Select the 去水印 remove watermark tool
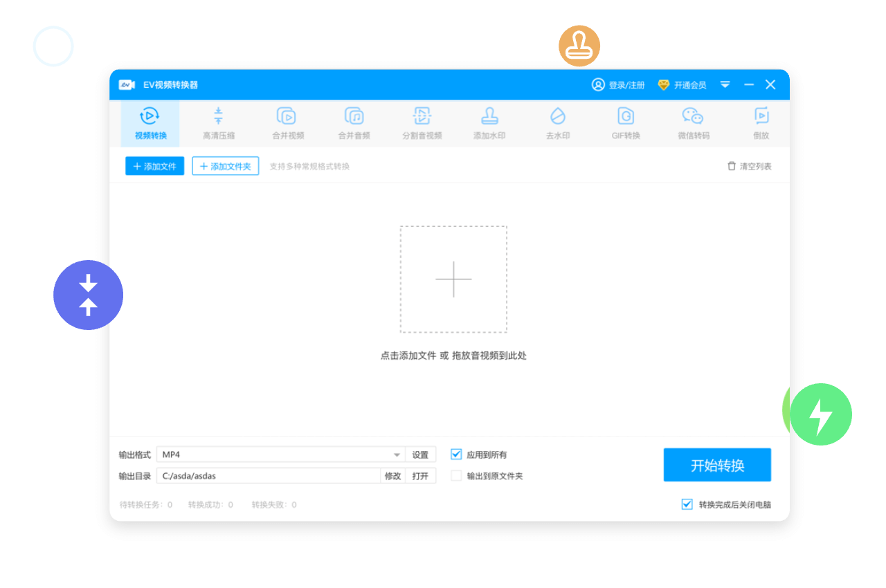The width and height of the screenshot is (886, 588). pos(557,123)
